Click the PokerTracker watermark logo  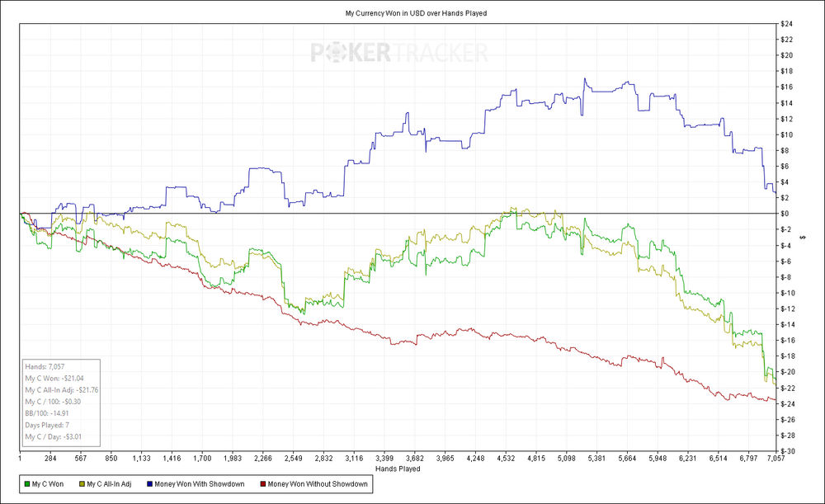coord(398,54)
